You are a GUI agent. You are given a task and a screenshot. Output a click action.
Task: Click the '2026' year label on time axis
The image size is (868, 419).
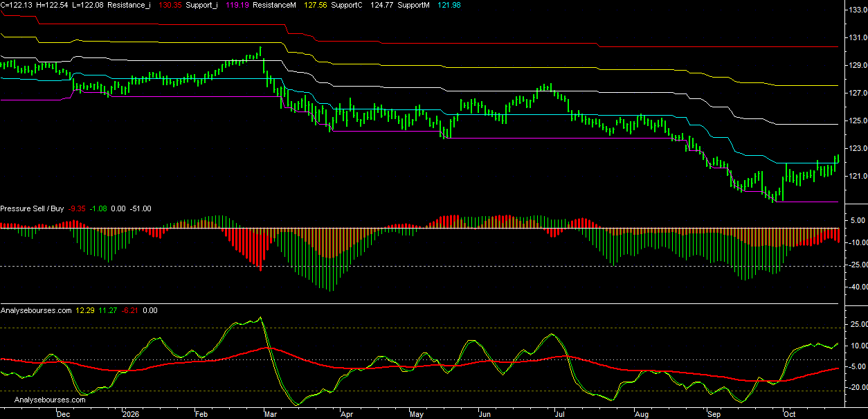click(131, 414)
